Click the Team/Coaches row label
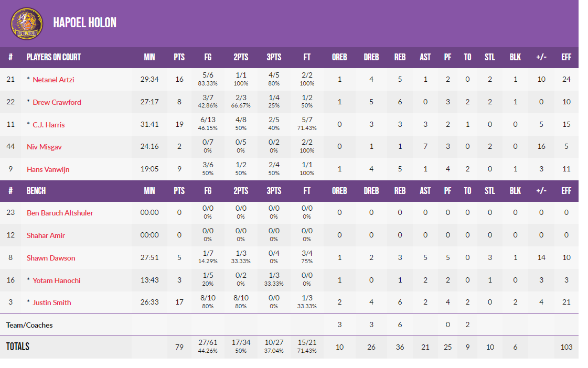 click(x=29, y=325)
